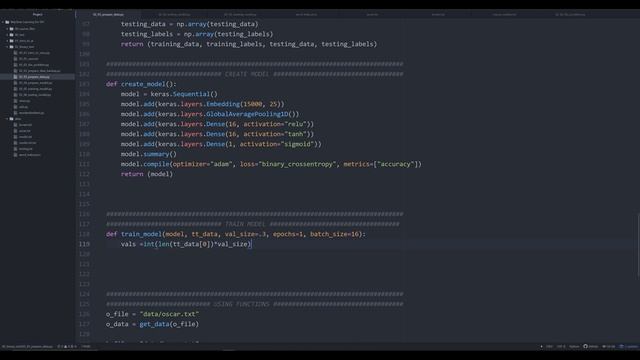Click the editor vertical scrollbar
This screenshot has height=360, width=640.
click(x=638, y=245)
